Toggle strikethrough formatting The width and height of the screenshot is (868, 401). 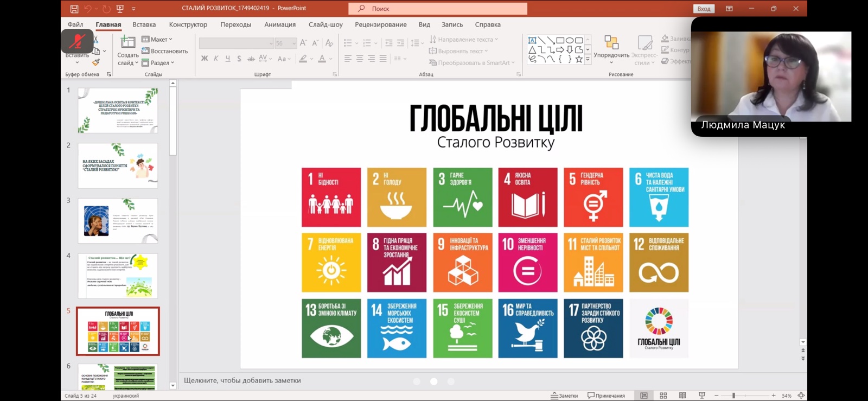tap(251, 59)
